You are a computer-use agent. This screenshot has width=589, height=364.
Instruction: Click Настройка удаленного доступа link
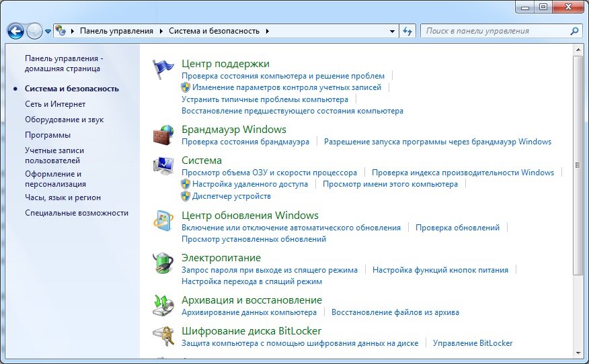click(250, 184)
